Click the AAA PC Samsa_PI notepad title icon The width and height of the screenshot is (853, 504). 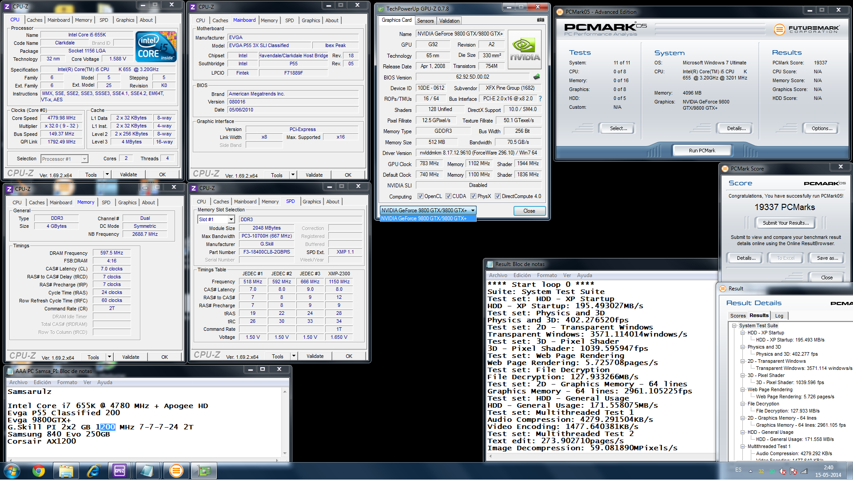point(10,371)
